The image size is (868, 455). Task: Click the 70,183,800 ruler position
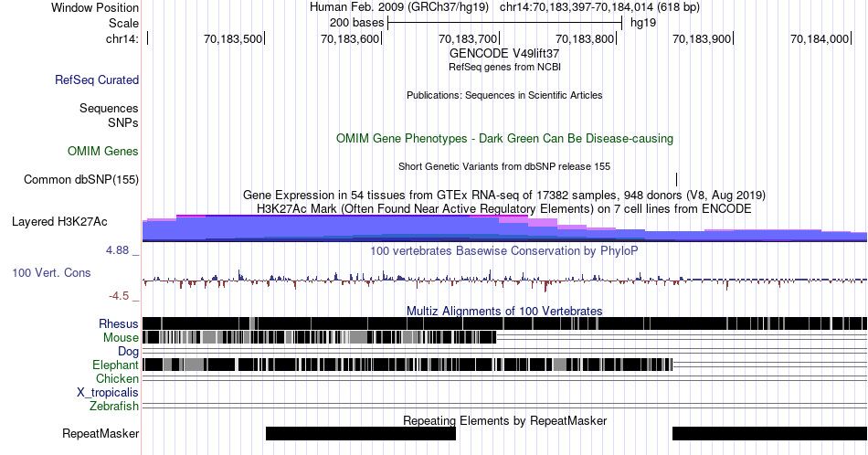tap(585, 38)
